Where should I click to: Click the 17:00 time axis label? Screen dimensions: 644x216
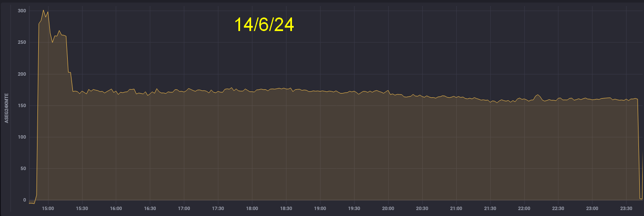tap(184, 208)
